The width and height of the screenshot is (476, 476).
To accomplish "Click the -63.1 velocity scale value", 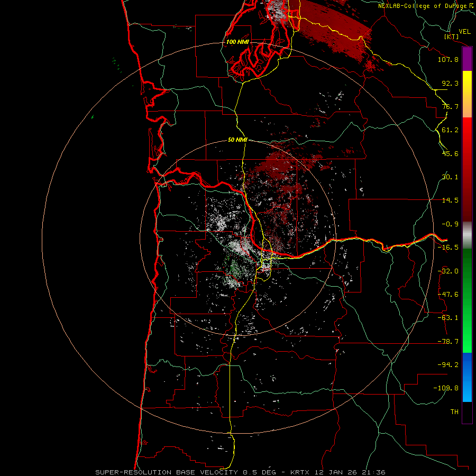I will (x=448, y=318).
